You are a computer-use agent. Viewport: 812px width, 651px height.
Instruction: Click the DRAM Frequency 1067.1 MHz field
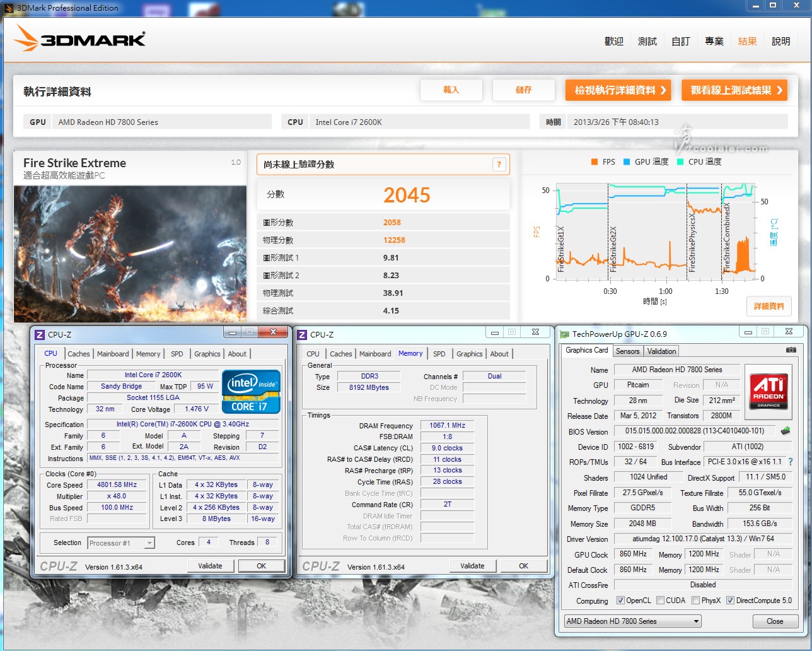[447, 426]
